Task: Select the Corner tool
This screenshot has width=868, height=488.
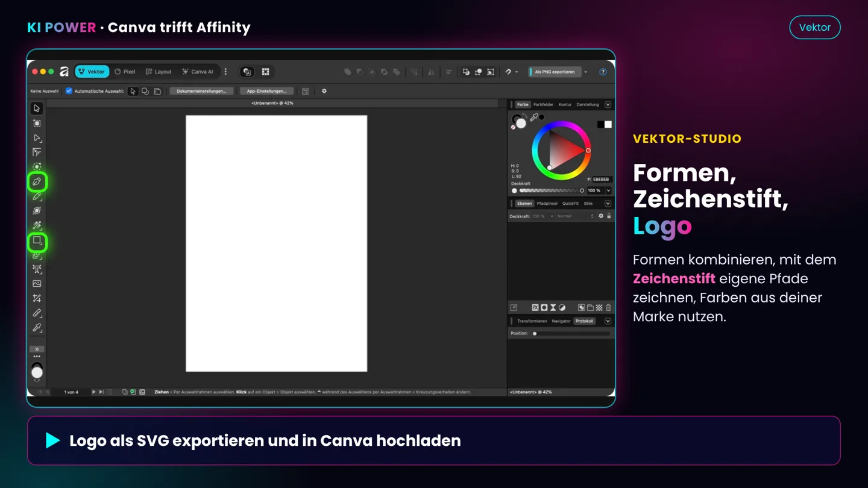Action: coord(37,152)
